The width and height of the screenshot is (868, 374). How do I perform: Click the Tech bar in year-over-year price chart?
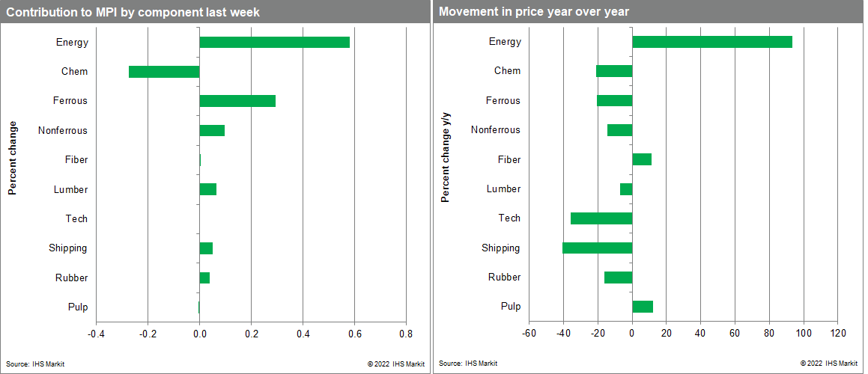click(601, 218)
